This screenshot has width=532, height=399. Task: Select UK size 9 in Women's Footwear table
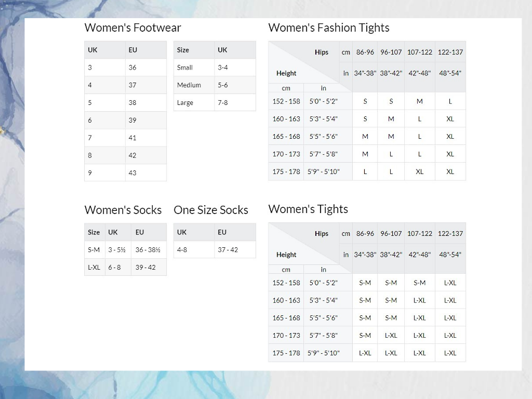point(90,173)
